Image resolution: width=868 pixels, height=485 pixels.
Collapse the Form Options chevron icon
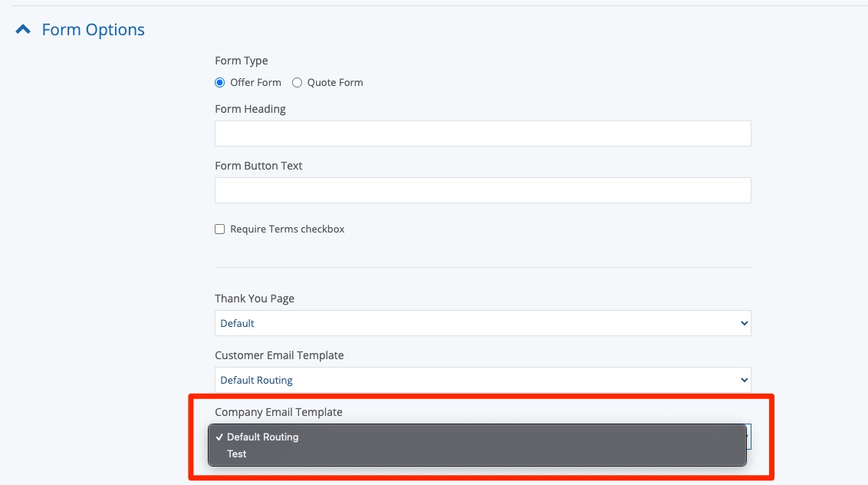click(x=24, y=30)
